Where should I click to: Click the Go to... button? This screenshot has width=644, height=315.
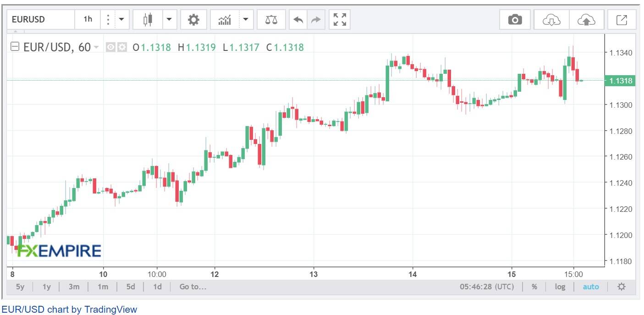click(193, 287)
